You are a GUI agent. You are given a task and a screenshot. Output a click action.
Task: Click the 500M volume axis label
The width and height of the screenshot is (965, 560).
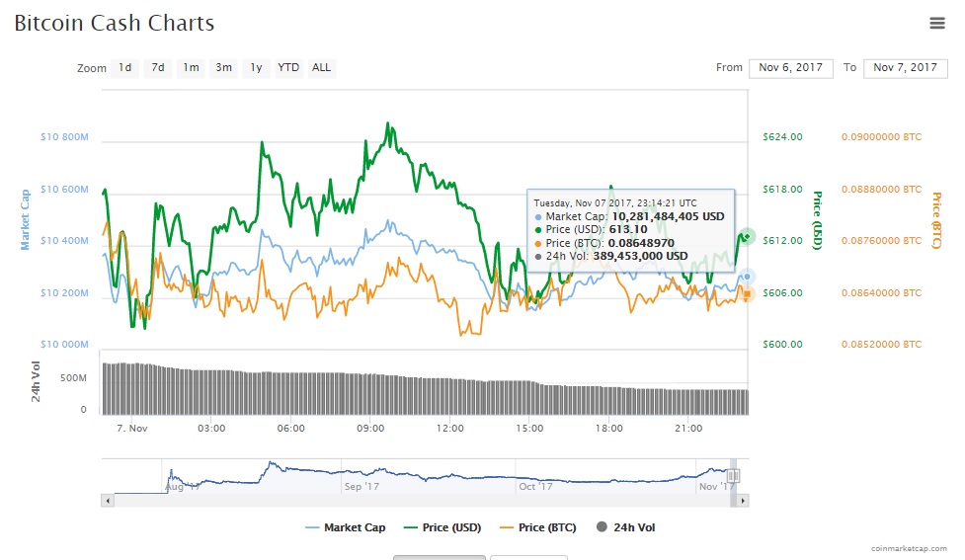click(x=73, y=378)
